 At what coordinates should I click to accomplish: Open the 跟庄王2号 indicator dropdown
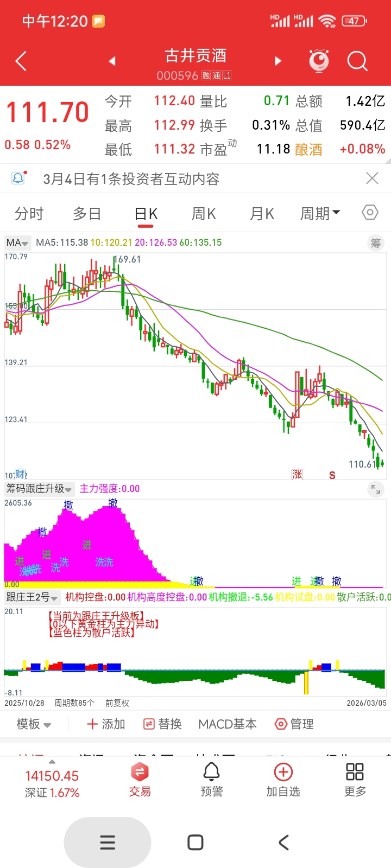pos(32,597)
